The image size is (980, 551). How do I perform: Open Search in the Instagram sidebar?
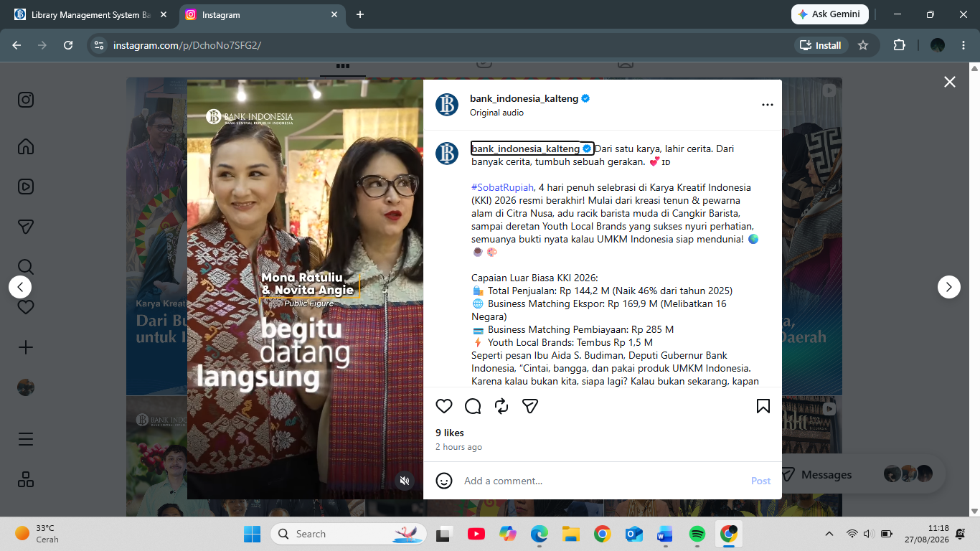(26, 267)
